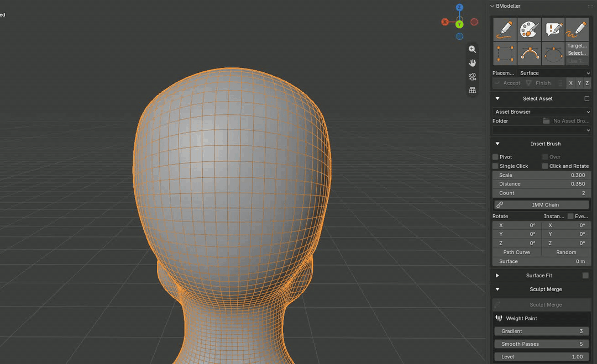Adjust the Level 1.00 slider
597x364 pixels.
(x=541, y=357)
